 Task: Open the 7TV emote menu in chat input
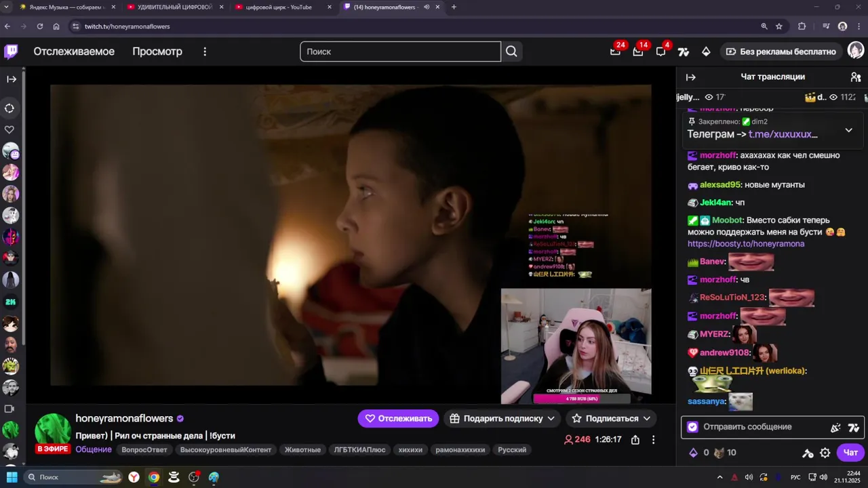pyautogui.click(x=854, y=427)
